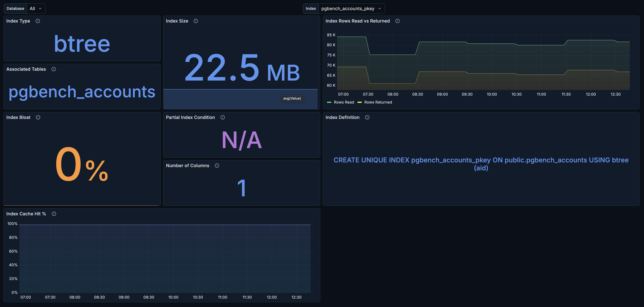This screenshot has width=644, height=307.
Task: Click the info icon on Index Cache Hit % panel
Action: click(x=54, y=214)
